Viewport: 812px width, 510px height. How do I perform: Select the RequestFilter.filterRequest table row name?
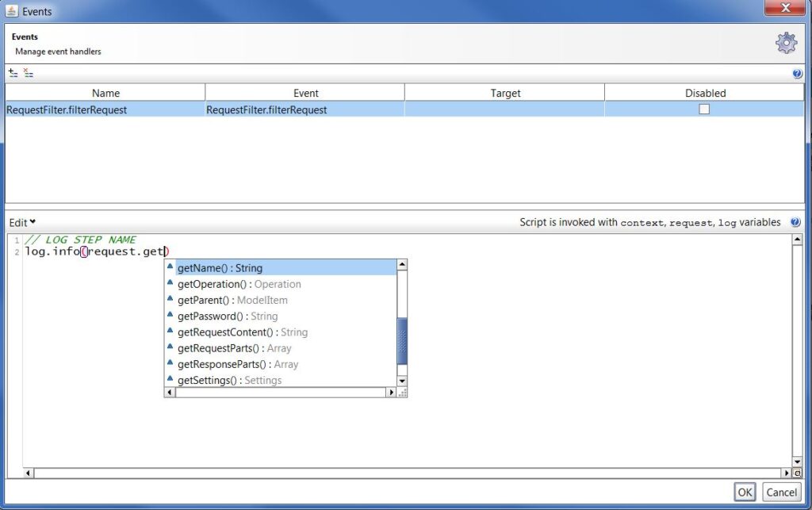click(67, 109)
